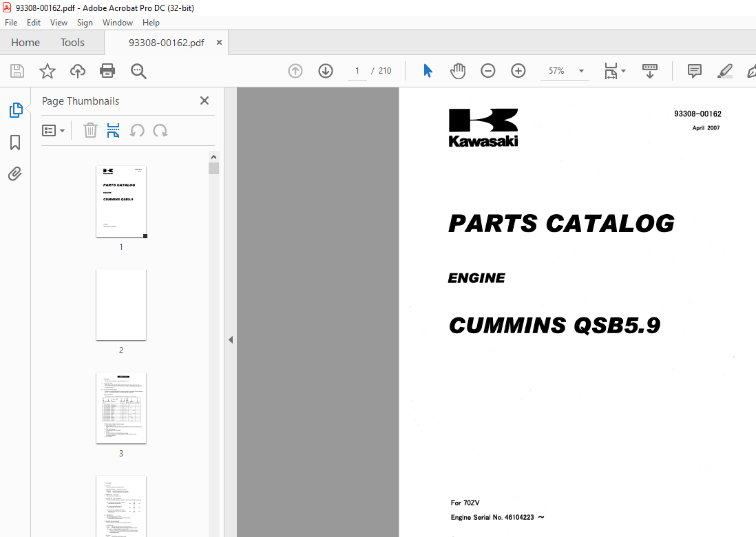Click the CUMMINS QSB5.9 title text
Viewport: 756px width, 537px height.
(554, 326)
